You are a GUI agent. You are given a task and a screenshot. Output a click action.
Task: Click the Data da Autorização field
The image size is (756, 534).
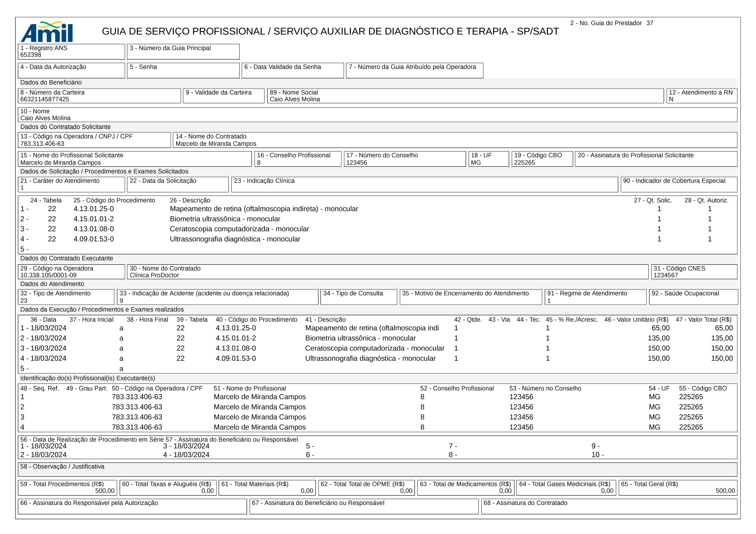[71, 70]
